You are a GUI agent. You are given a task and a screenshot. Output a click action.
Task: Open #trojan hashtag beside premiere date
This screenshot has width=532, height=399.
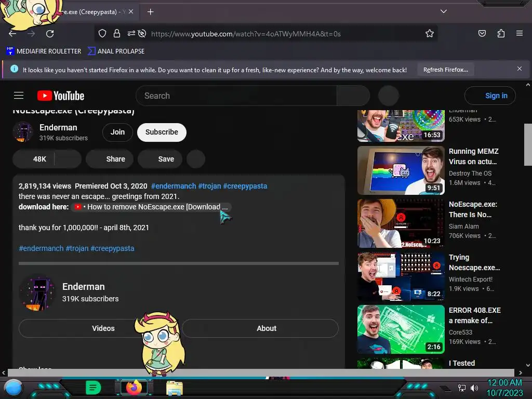(209, 186)
